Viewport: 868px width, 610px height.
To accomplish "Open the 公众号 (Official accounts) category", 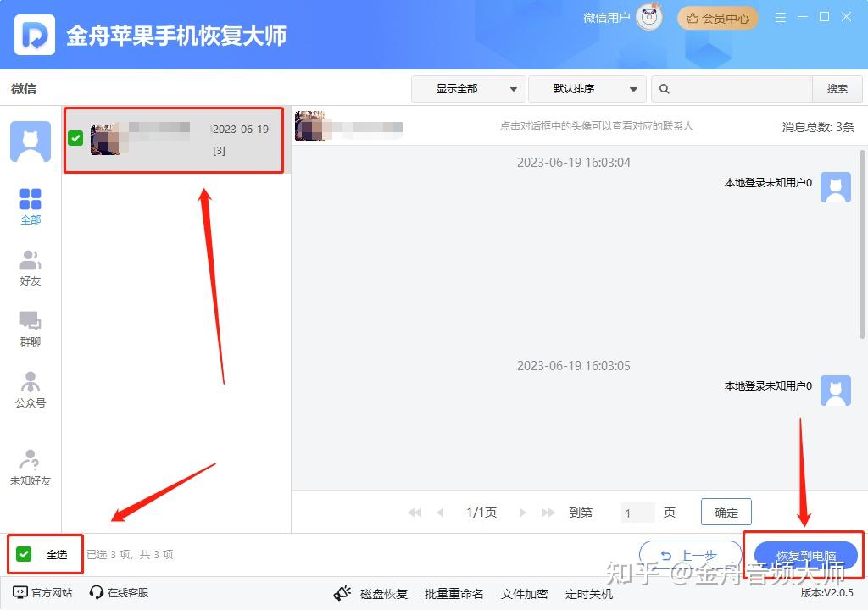I will (31, 383).
